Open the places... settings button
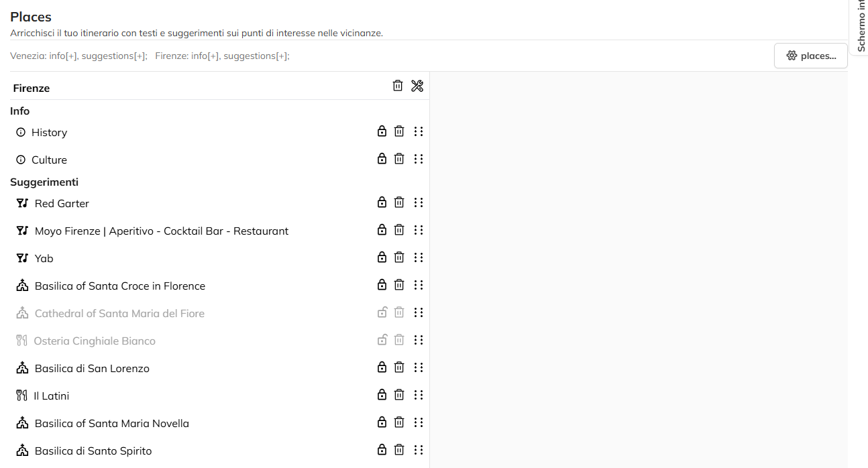 point(810,56)
